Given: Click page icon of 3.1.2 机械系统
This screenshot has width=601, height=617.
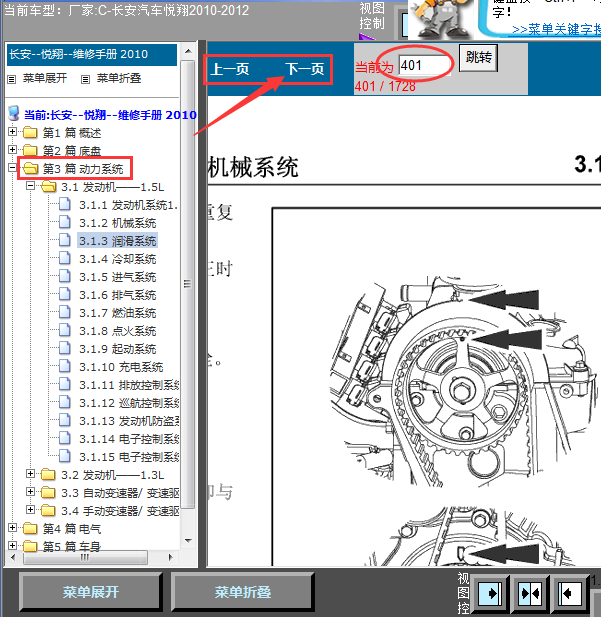Looking at the screenshot, I should pos(65,222).
